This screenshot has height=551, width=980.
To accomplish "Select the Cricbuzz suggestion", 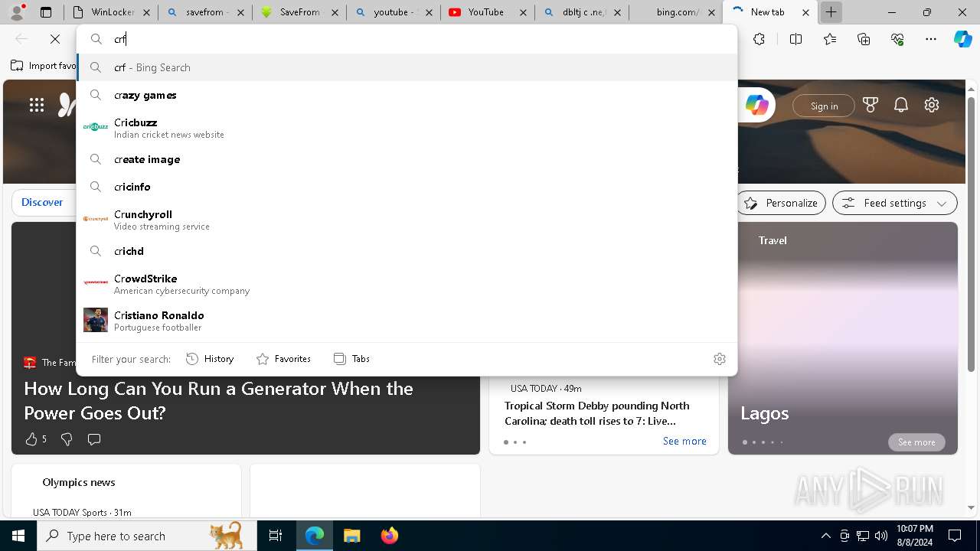I will (x=407, y=127).
